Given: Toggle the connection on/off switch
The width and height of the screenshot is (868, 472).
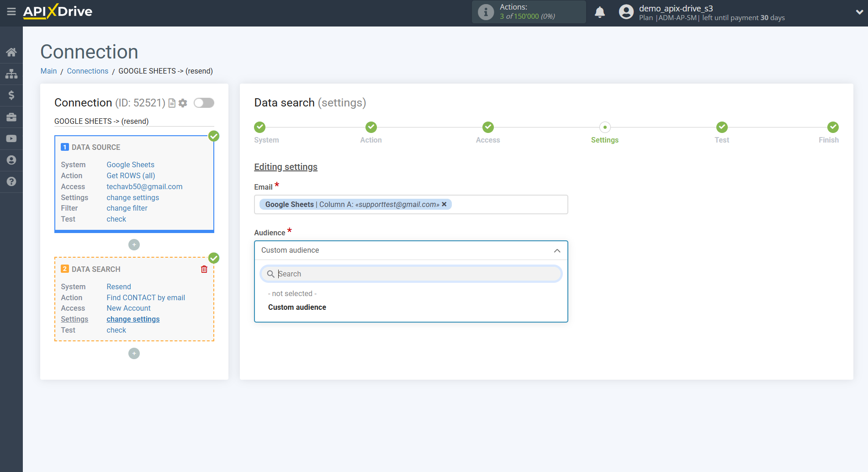Looking at the screenshot, I should pyautogui.click(x=204, y=103).
